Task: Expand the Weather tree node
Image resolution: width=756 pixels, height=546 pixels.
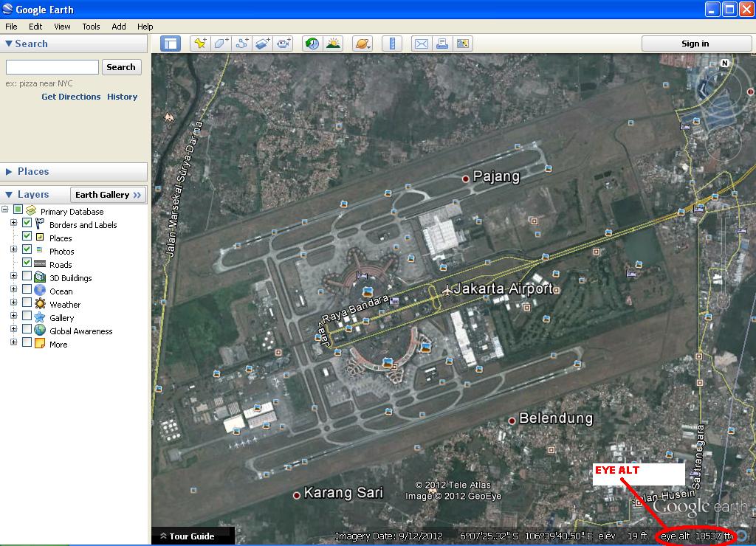Action: [x=13, y=303]
